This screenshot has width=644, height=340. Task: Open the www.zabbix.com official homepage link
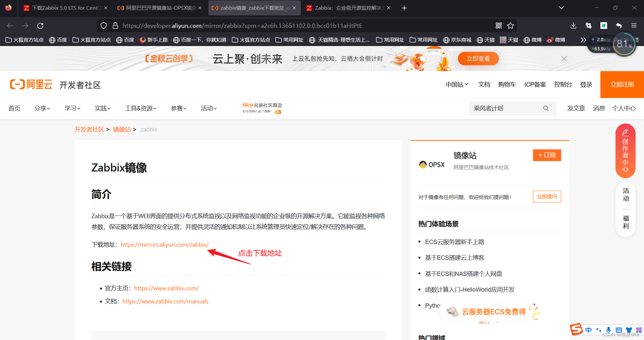pyautogui.click(x=166, y=288)
